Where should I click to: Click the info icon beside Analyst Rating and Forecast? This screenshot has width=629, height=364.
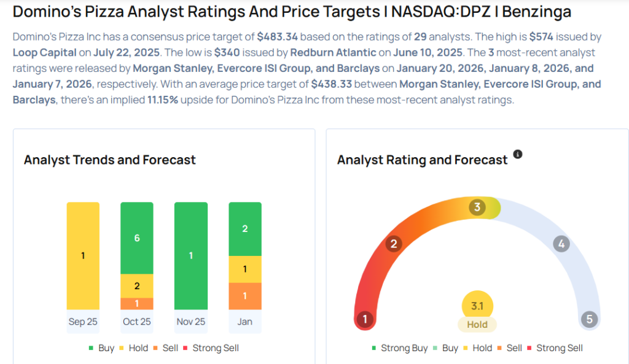(x=517, y=154)
